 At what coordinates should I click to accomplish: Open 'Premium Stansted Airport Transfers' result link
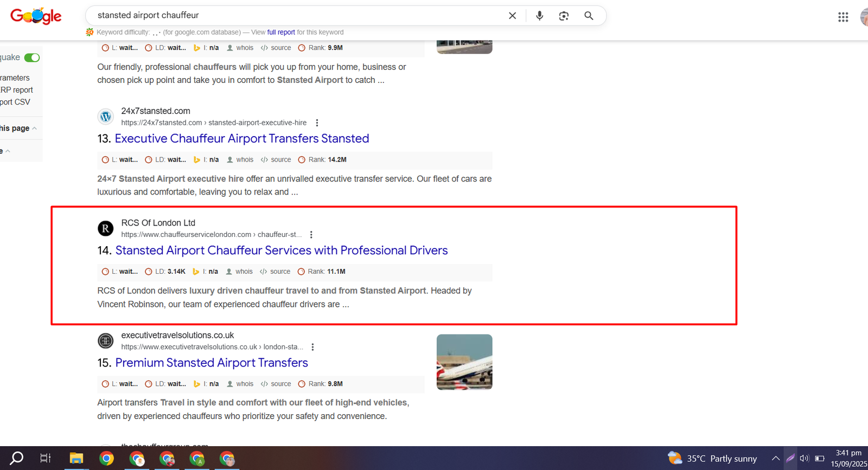212,363
